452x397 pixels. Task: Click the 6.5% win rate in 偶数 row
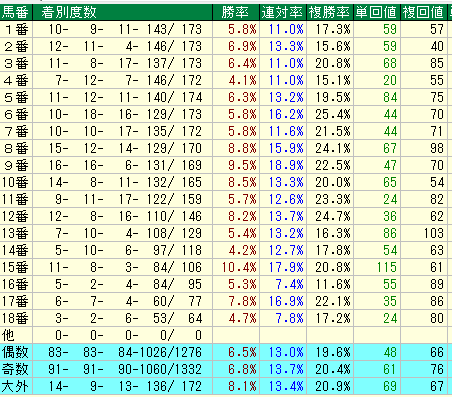[x=242, y=352]
